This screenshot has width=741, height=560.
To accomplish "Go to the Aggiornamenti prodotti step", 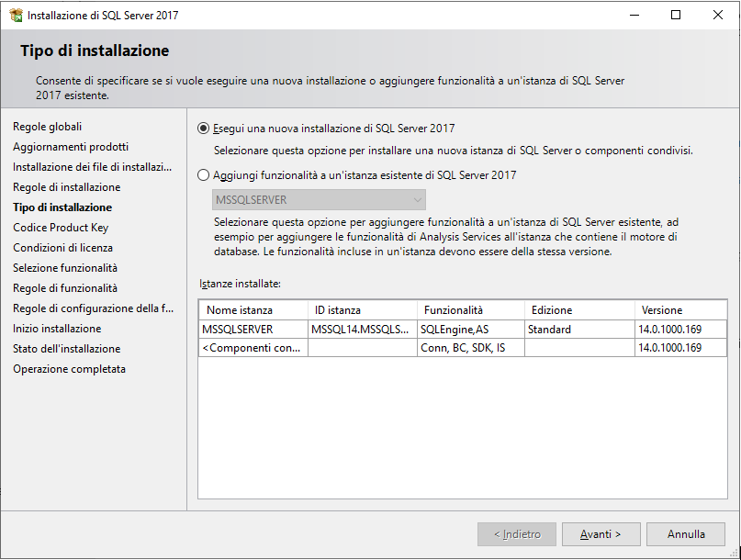I will pyautogui.click(x=71, y=147).
